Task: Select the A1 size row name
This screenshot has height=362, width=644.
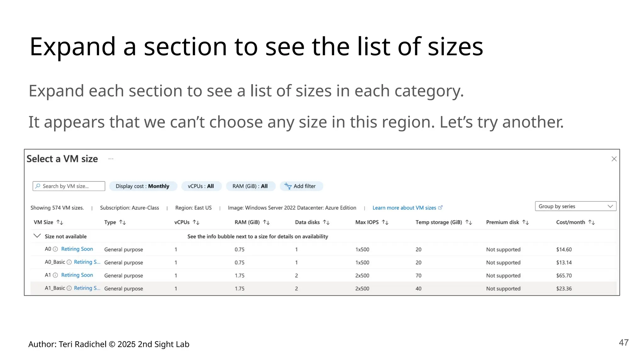Action: [48, 275]
